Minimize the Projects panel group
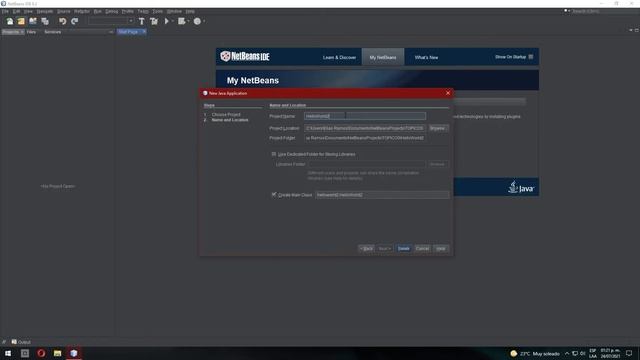This screenshot has height=360, width=640. (x=111, y=32)
